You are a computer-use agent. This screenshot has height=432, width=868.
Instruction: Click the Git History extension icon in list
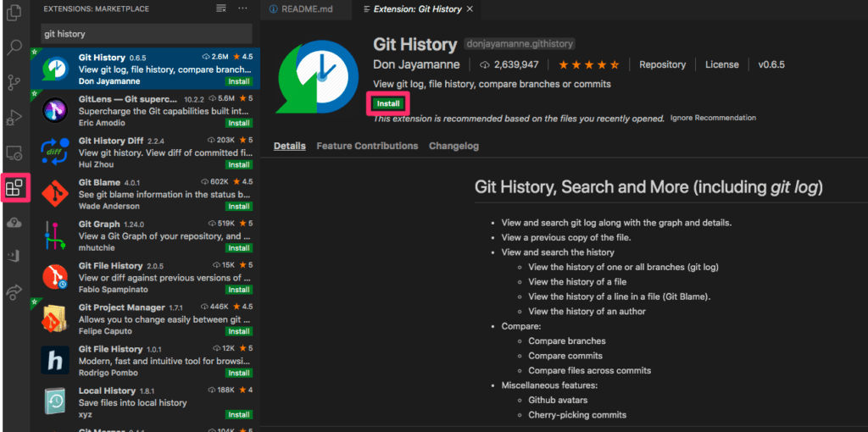[55, 69]
